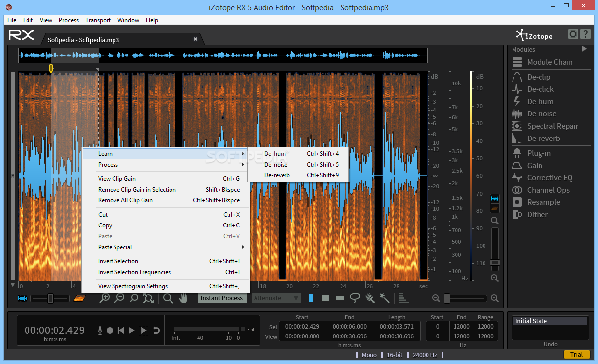Expand the Modules panel arrow
This screenshot has height=364, width=598.
(584, 49)
